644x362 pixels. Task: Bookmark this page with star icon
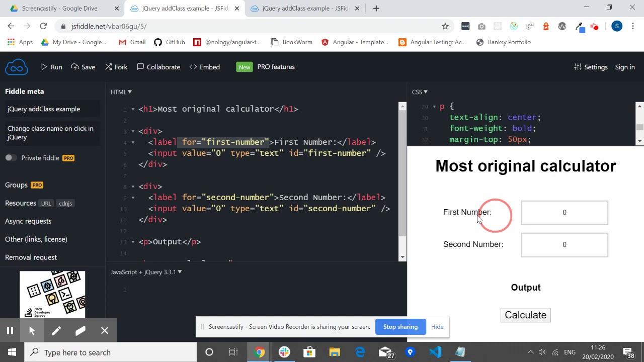(x=445, y=26)
